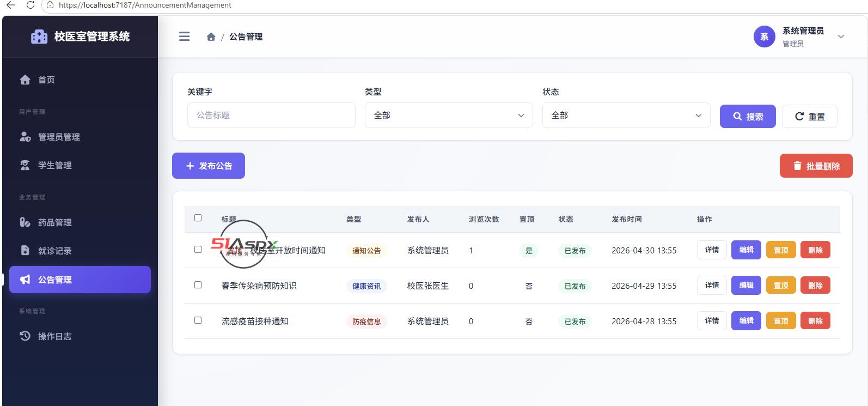868x406 pixels.
Task: Click the 校医室管理系统 title text
Action: [x=92, y=37]
